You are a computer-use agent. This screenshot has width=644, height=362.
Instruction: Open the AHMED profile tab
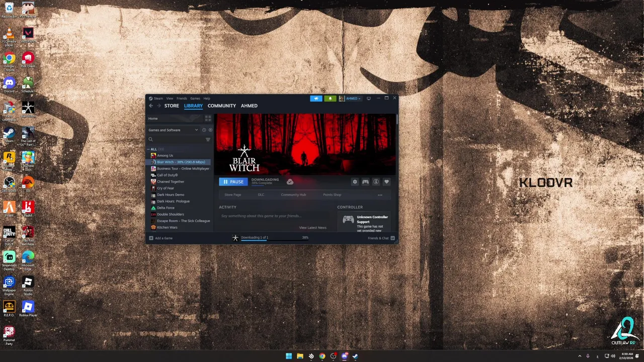249,106
